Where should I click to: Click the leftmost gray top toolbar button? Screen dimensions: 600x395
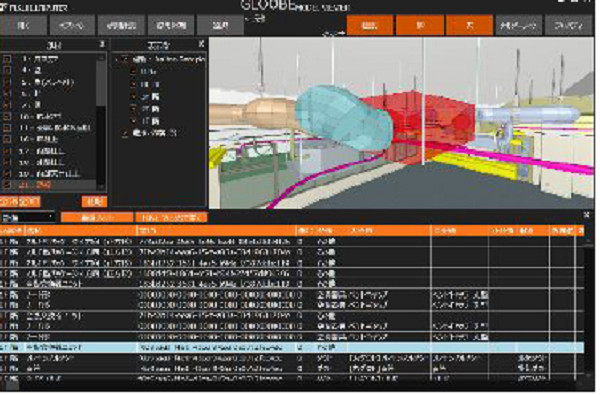(x=24, y=26)
